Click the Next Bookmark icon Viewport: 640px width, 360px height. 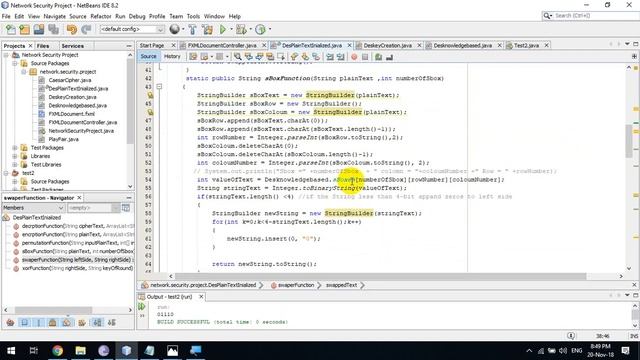(x=305, y=57)
